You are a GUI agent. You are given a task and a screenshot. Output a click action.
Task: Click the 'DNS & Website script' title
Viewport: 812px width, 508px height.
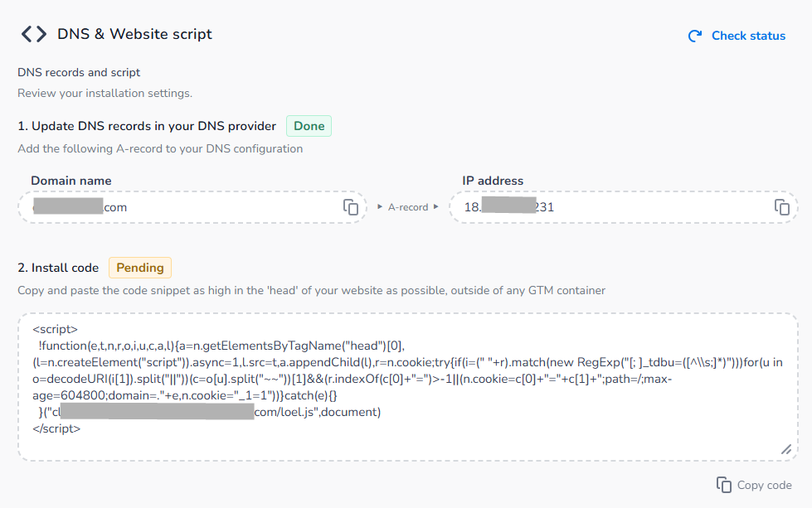(134, 34)
